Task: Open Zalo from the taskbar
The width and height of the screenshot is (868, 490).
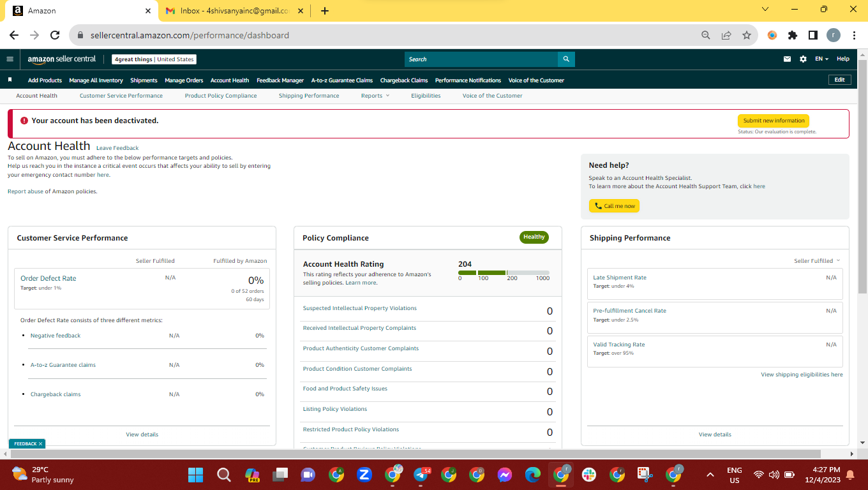Action: pyautogui.click(x=364, y=475)
